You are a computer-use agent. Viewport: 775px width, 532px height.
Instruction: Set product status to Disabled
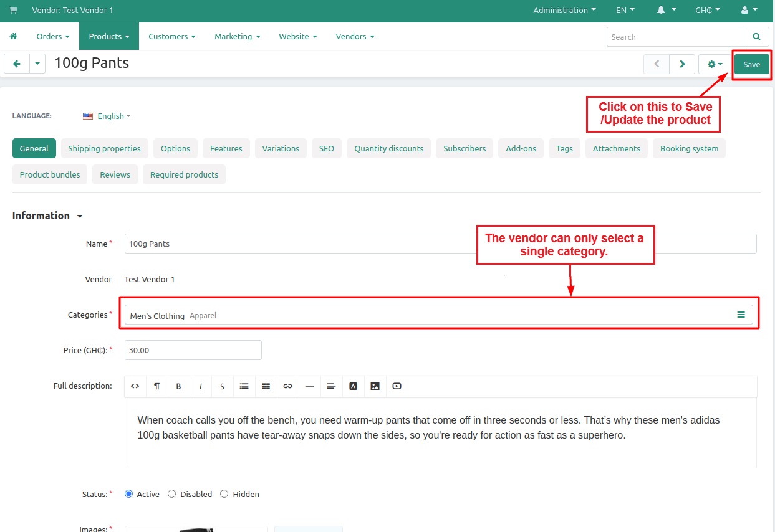(172, 494)
